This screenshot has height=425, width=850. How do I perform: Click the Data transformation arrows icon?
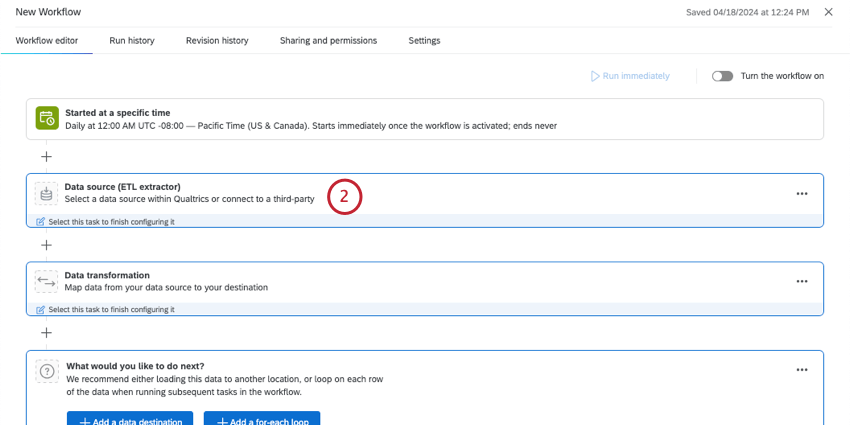[x=47, y=282]
